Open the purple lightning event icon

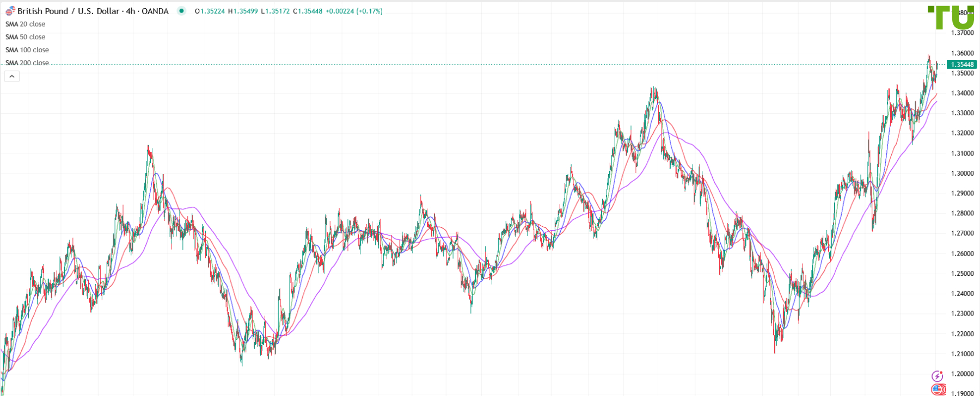(x=937, y=376)
